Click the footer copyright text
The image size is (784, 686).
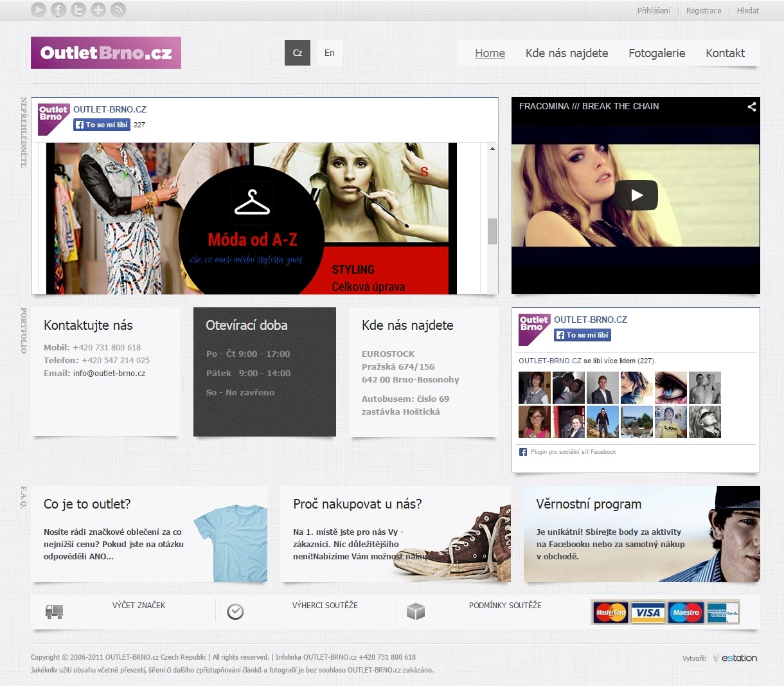[223, 657]
